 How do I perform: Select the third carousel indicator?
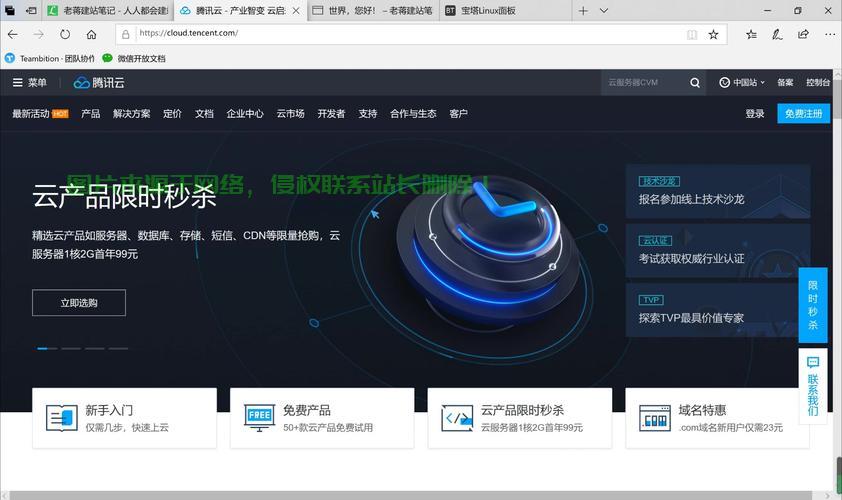tap(95, 349)
